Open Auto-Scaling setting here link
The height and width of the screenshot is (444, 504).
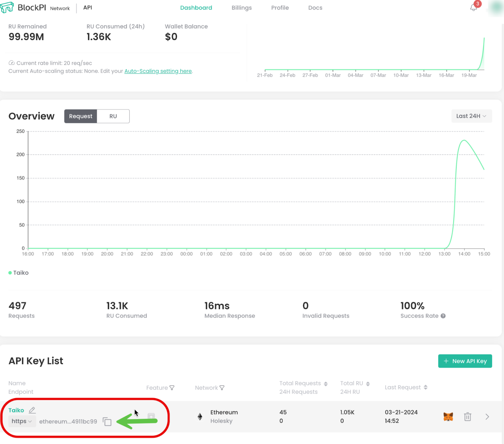click(x=158, y=71)
